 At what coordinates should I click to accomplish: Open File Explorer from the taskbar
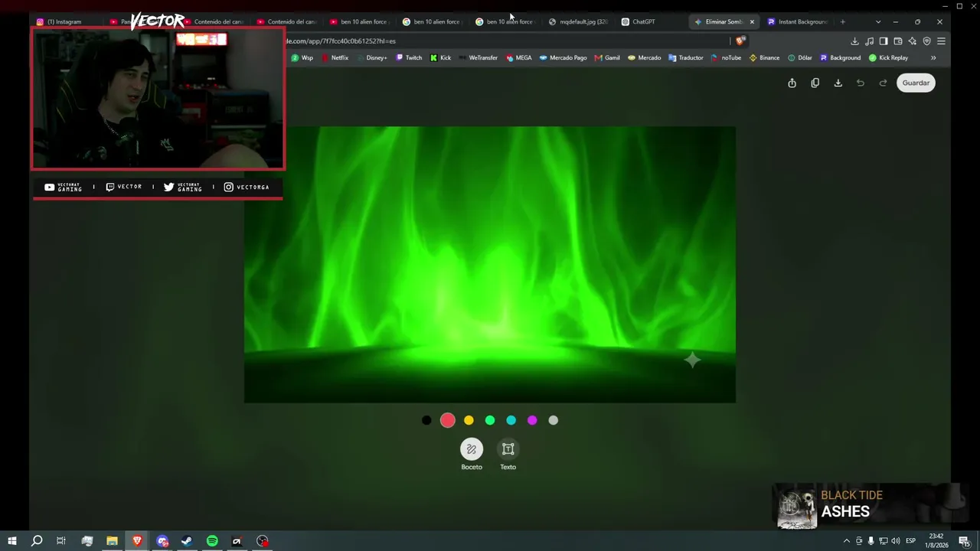112,541
